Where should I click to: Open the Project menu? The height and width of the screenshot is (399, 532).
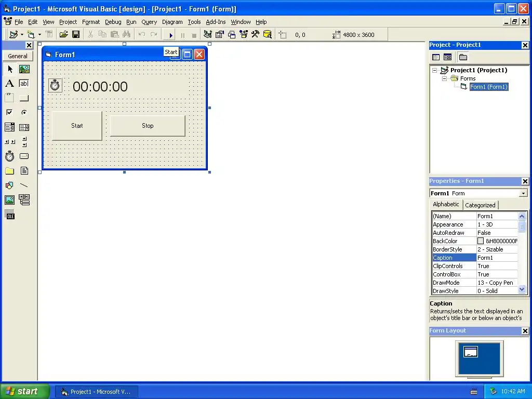tap(68, 22)
